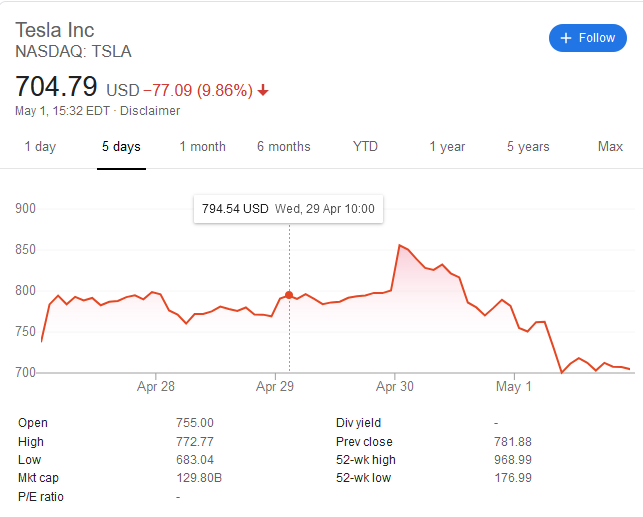Switch to the 1 day tab

click(x=40, y=146)
